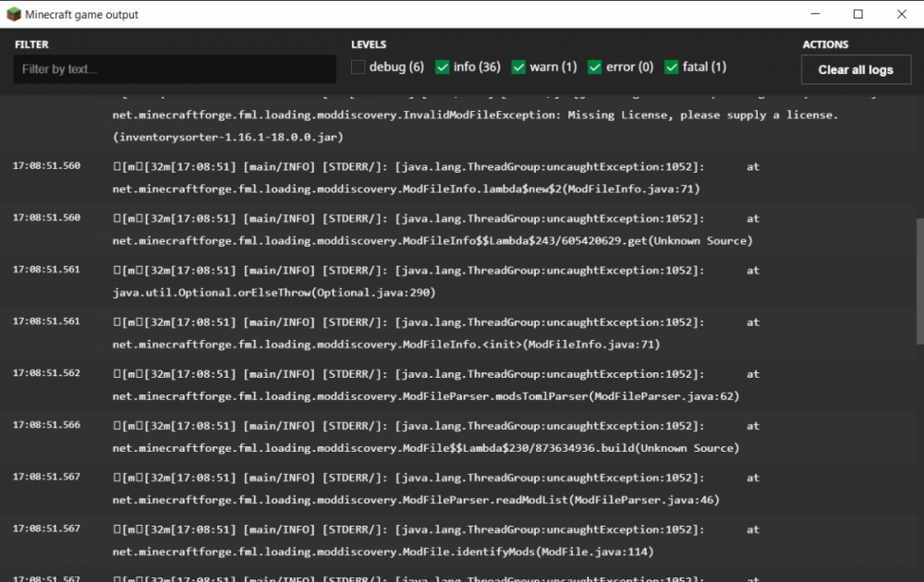Screen dimensions: 924x582
Task: Select the ModFileParser.readModList log line
Action: click(x=416, y=500)
